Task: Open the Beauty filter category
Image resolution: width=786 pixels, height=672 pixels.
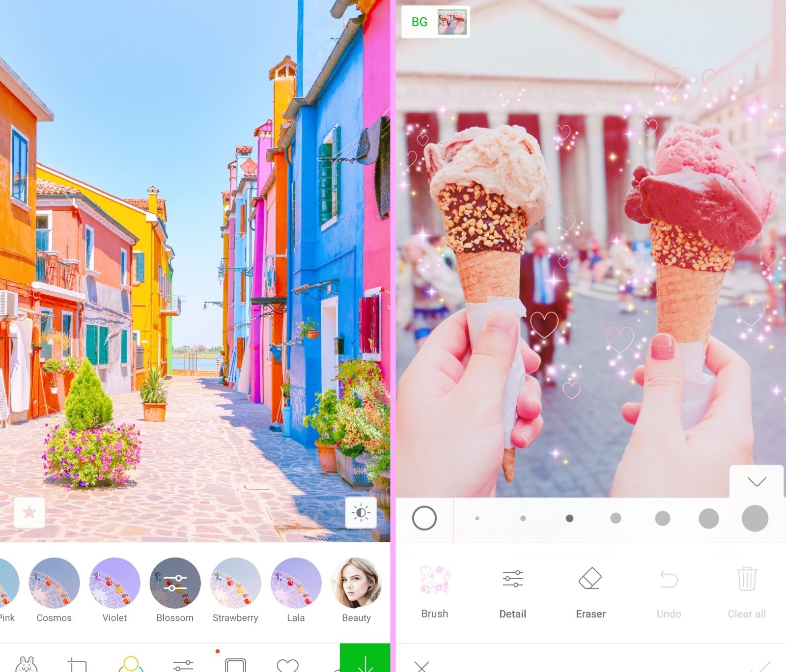Action: (x=356, y=583)
